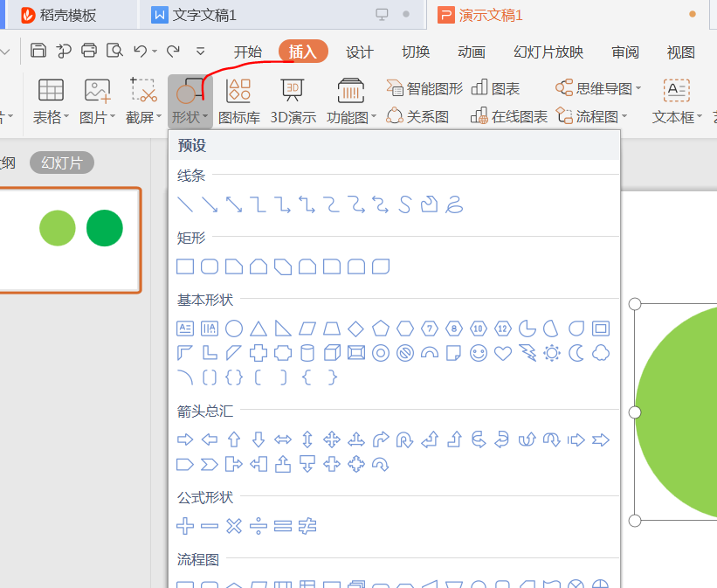Select the oval basic shape
Image resolution: width=717 pixels, height=588 pixels.
[234, 329]
